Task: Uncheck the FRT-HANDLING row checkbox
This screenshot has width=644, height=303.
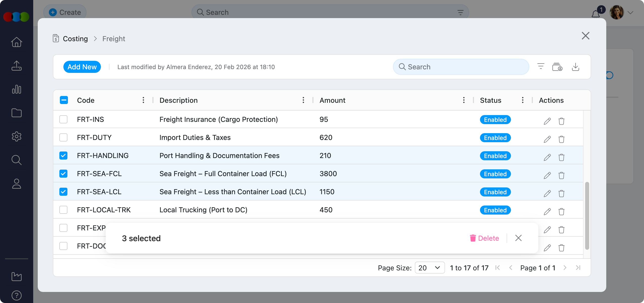Action: click(63, 156)
